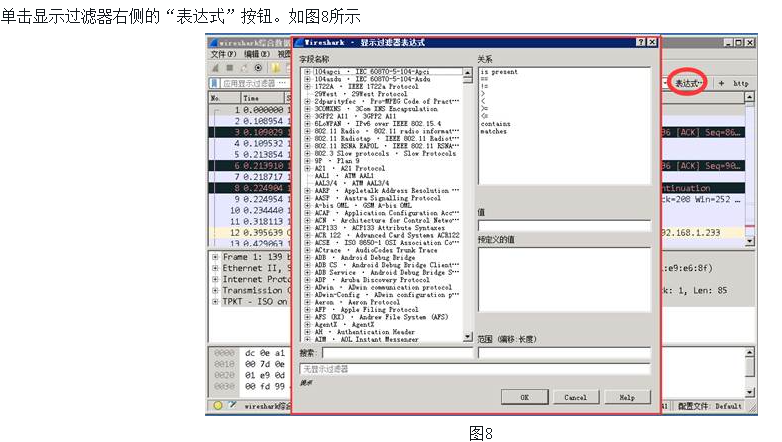Click the field list scrollbar down arrow
Screen dimensions: 782x442
click(467, 337)
